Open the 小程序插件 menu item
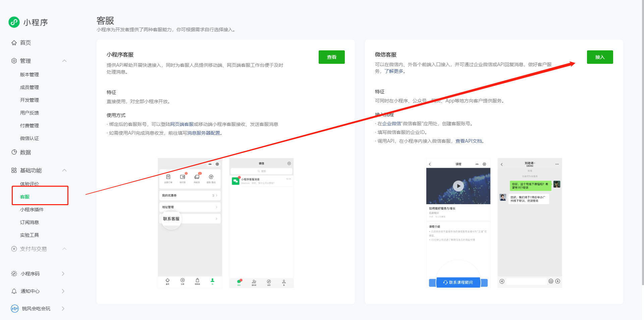This screenshot has height=320, width=644. pos(32,210)
